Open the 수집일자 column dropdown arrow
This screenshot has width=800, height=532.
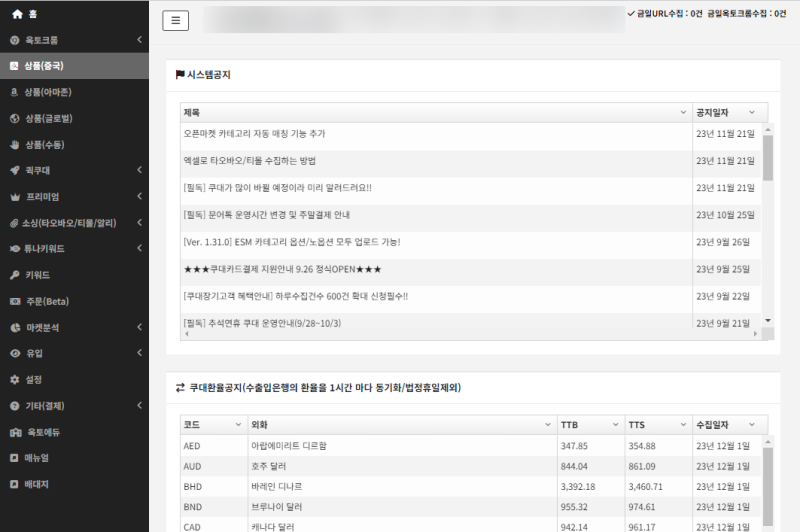pyautogui.click(x=752, y=424)
